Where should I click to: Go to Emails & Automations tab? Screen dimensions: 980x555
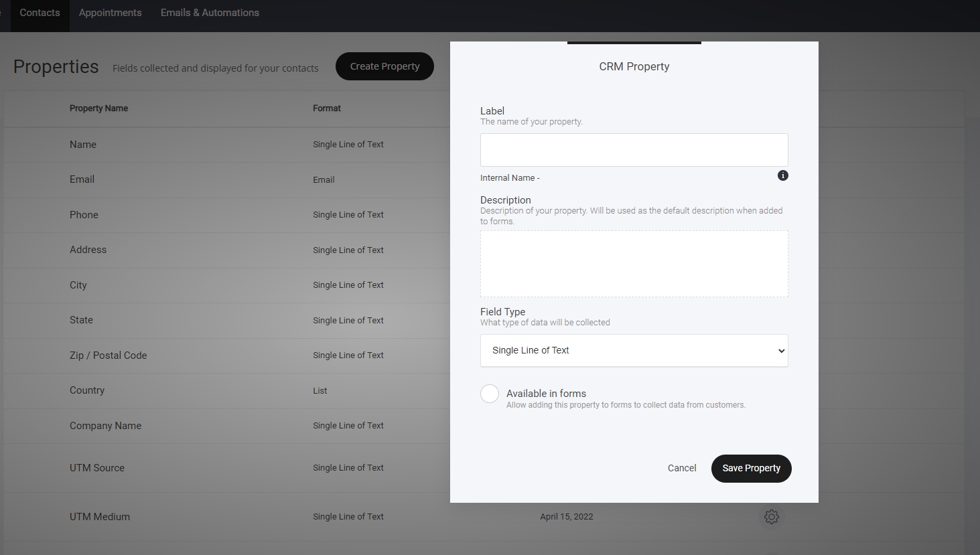(210, 13)
